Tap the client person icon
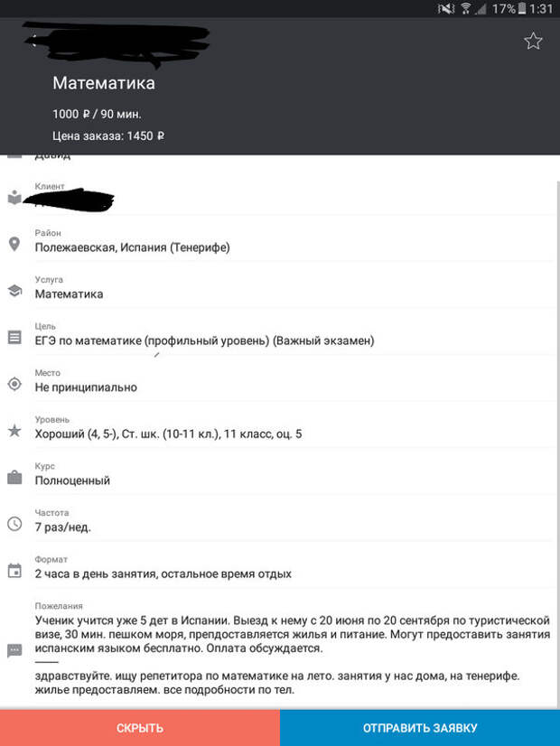 (14, 198)
